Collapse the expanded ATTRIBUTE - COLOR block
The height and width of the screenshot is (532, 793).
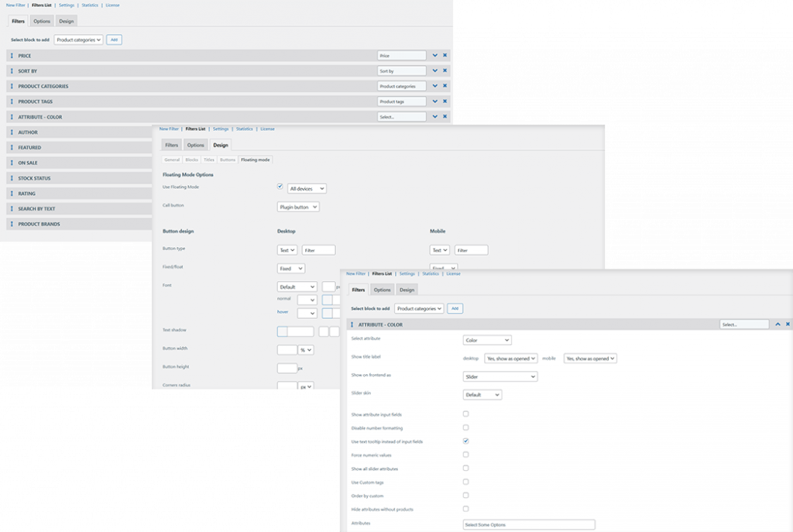click(x=778, y=324)
